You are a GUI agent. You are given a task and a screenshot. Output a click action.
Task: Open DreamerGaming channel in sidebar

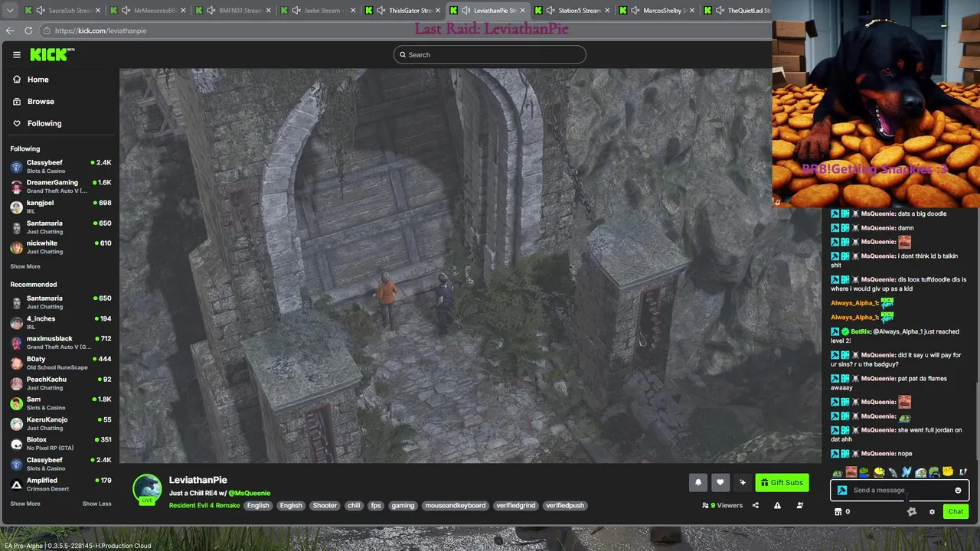[60, 186]
